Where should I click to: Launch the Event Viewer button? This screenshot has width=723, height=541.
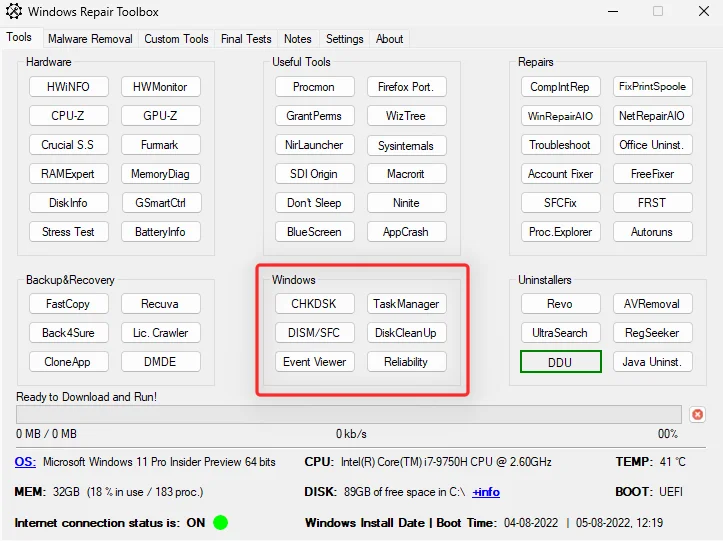[314, 362]
